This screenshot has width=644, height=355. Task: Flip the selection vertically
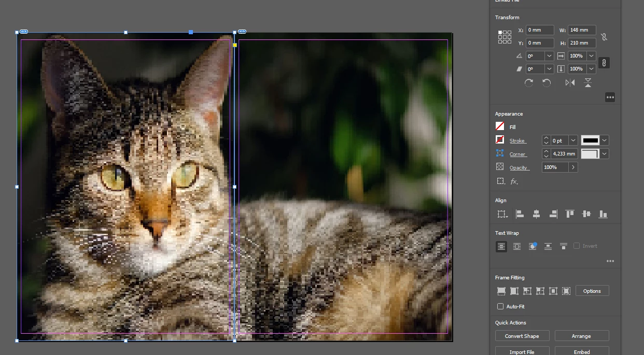[x=587, y=82]
